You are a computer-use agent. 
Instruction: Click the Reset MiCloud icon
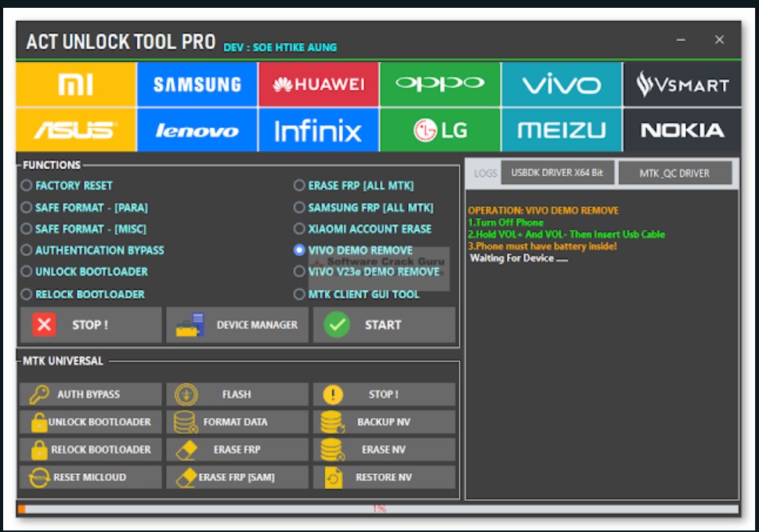tap(39, 477)
